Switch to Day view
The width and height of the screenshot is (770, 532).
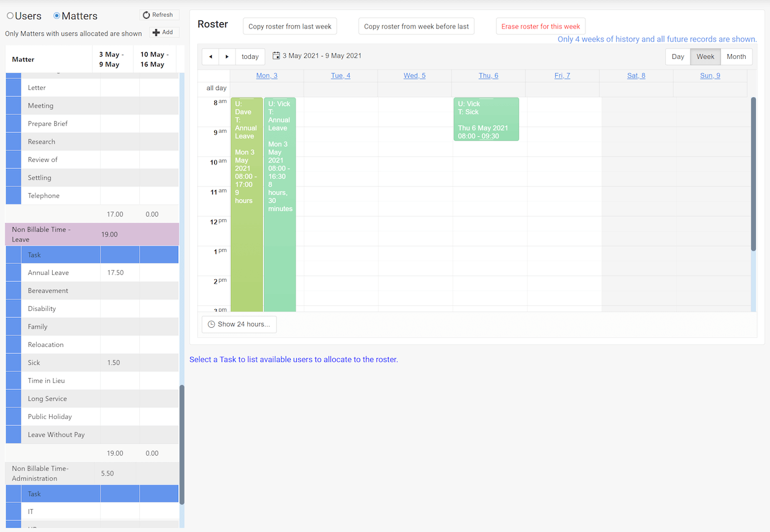pyautogui.click(x=678, y=56)
